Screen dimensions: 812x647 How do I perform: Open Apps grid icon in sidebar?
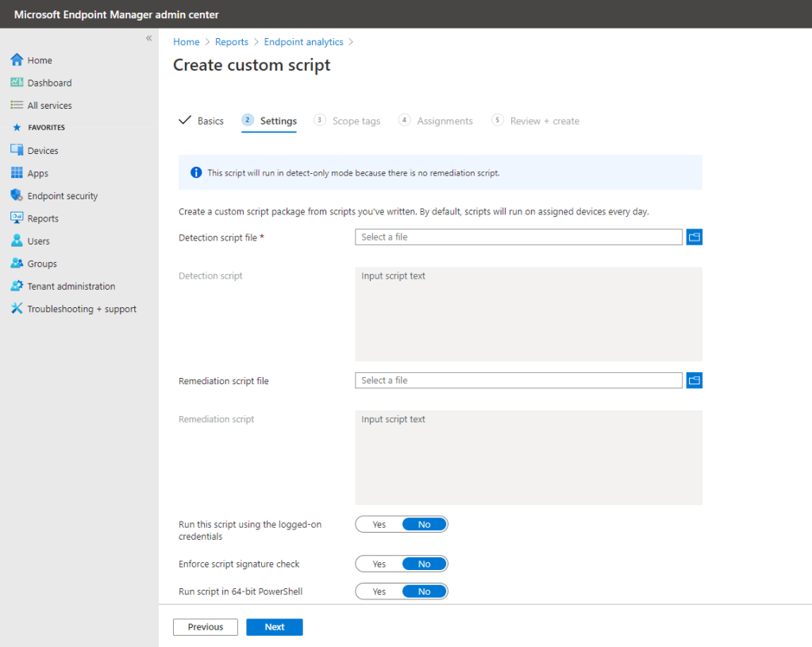17,173
